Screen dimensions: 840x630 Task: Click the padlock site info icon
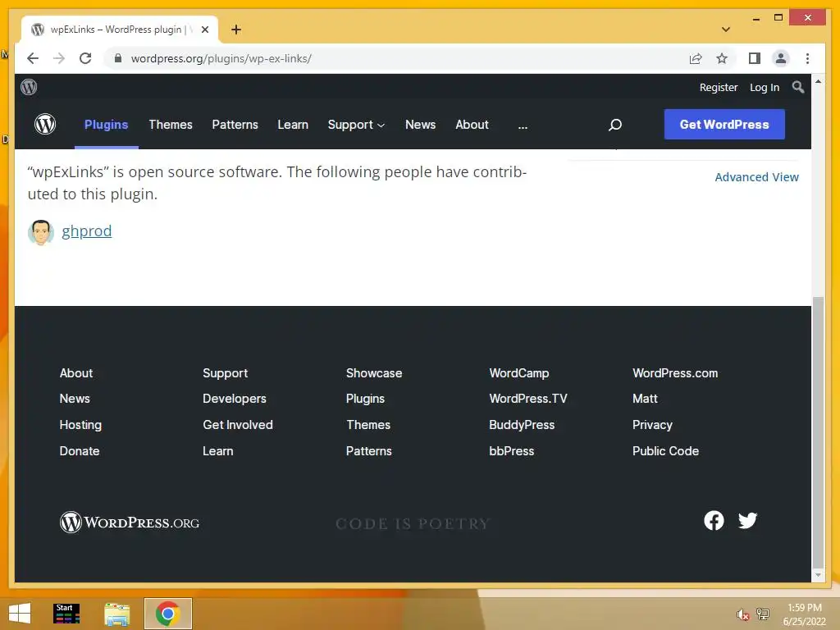click(x=118, y=58)
